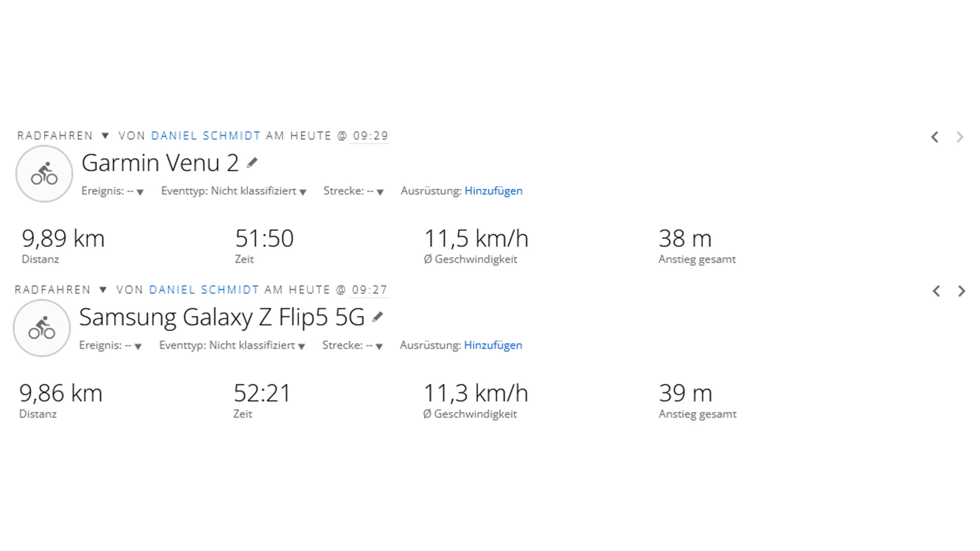
Task: Go to next activity from Samsung Galaxy entry
Action: click(x=962, y=291)
